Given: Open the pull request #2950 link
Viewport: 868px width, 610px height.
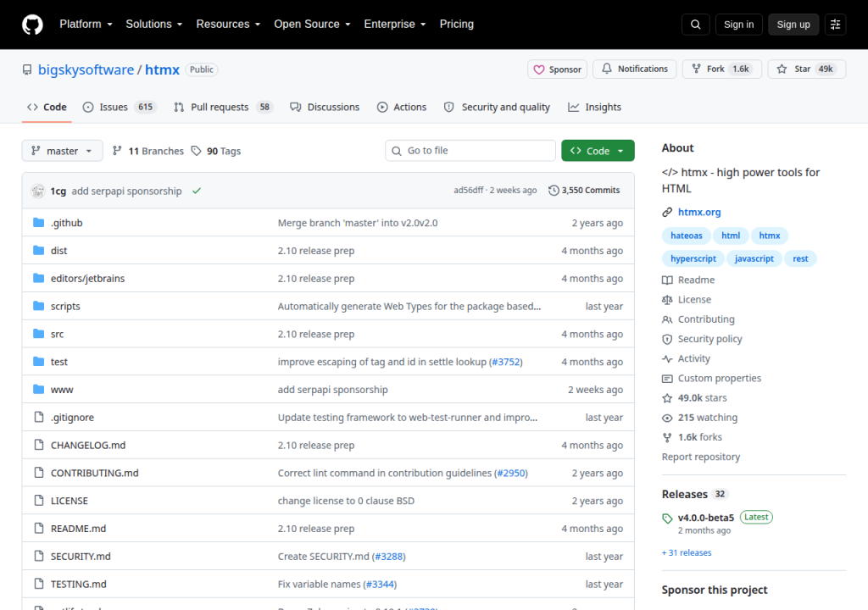Looking at the screenshot, I should pos(511,473).
